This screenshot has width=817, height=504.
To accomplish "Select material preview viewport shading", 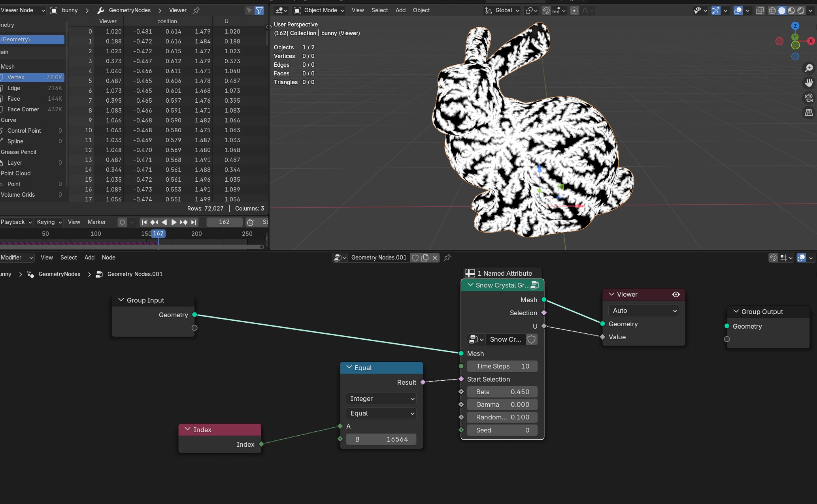I will click(791, 11).
